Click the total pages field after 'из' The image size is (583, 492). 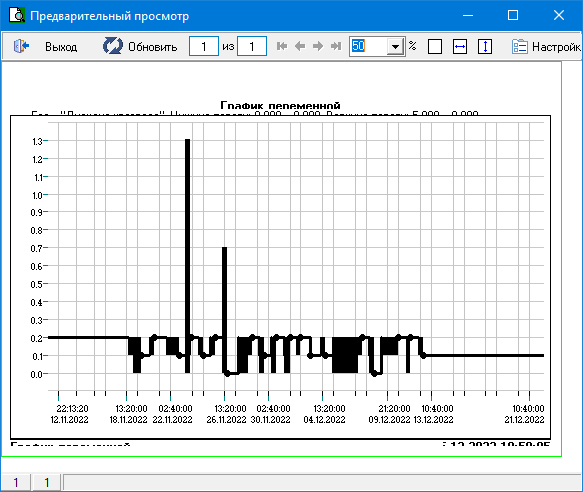point(252,46)
